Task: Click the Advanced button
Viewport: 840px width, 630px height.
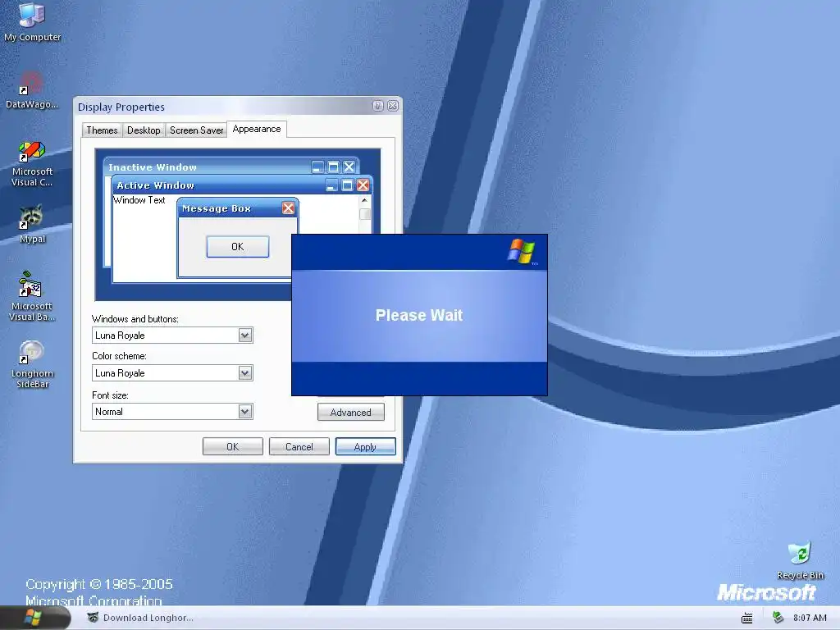Action: point(351,412)
